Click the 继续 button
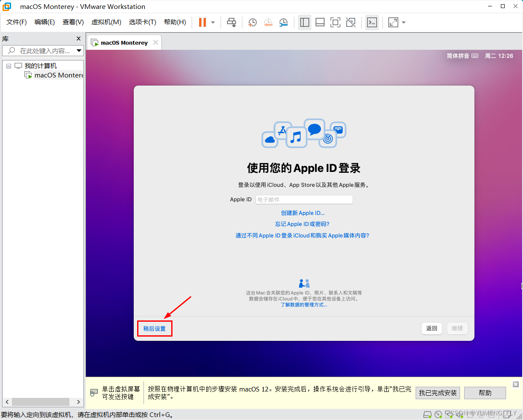The height and width of the screenshot is (420, 523). (457, 328)
